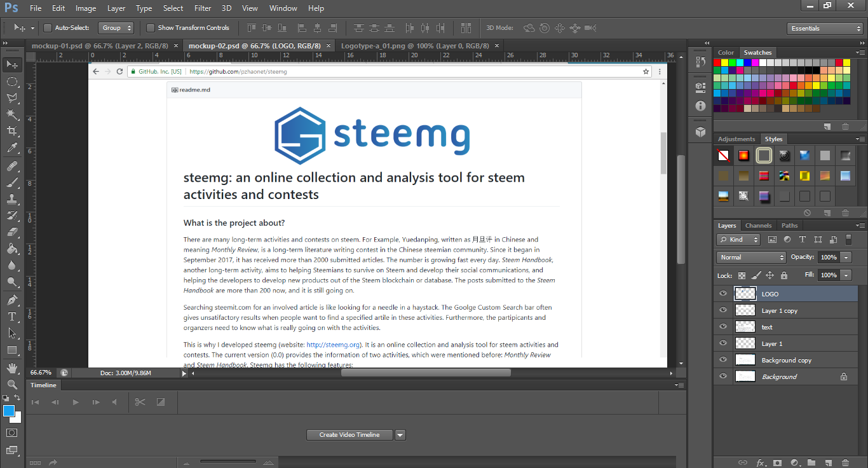
Task: Select the Paint Bucket tool
Action: coord(12,249)
